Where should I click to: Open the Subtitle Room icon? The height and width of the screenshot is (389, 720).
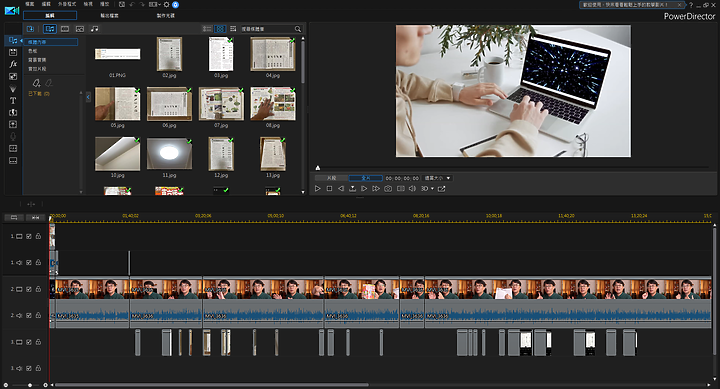coord(13,161)
